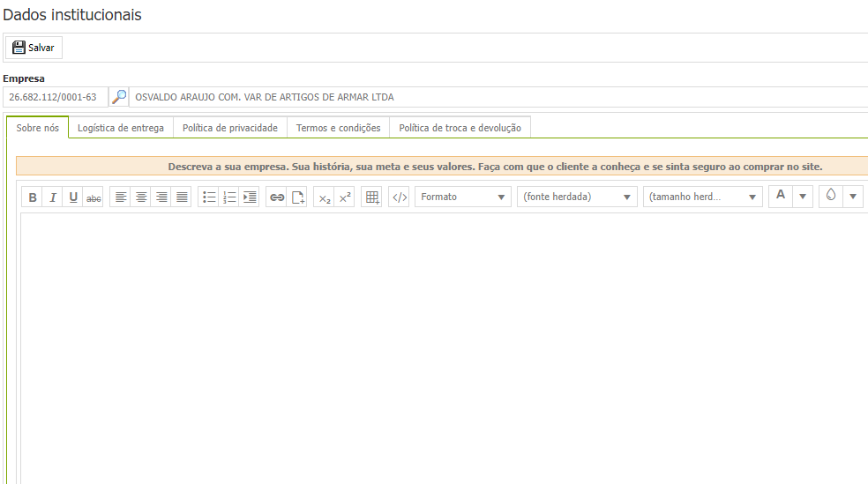Screen dimensions: 868x484
Task: Toggle bold formatting in editor toolbar
Action: click(33, 197)
